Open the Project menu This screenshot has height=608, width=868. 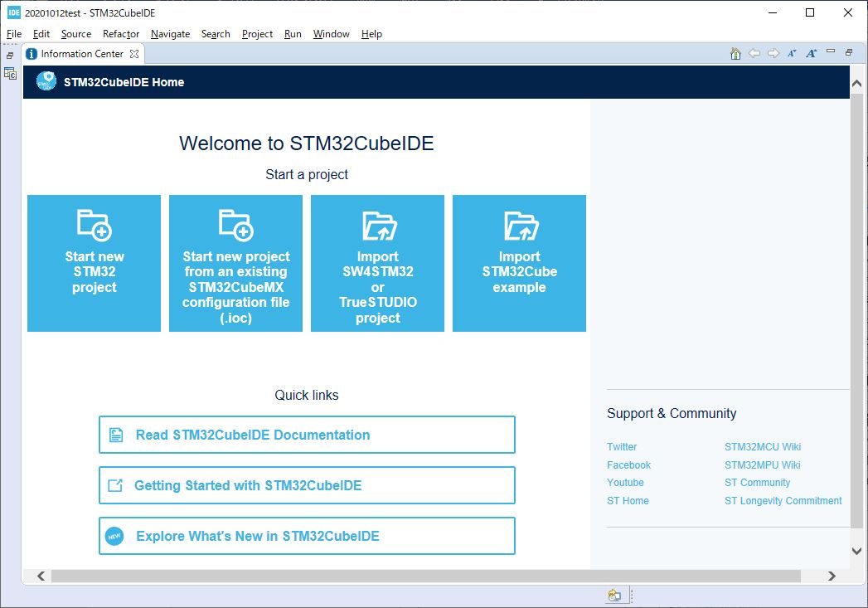(257, 34)
